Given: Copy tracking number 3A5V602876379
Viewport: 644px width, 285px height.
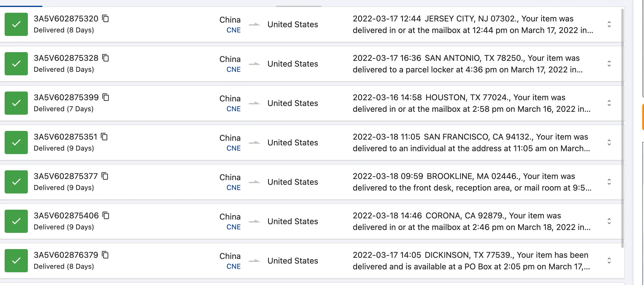Looking at the screenshot, I should (x=106, y=255).
